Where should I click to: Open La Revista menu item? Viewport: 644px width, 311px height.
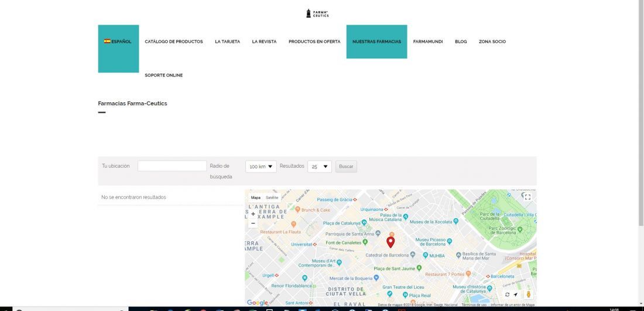[x=264, y=42]
